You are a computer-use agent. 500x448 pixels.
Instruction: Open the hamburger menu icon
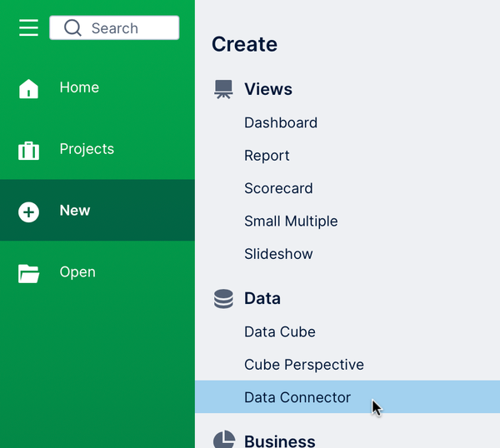[28, 27]
